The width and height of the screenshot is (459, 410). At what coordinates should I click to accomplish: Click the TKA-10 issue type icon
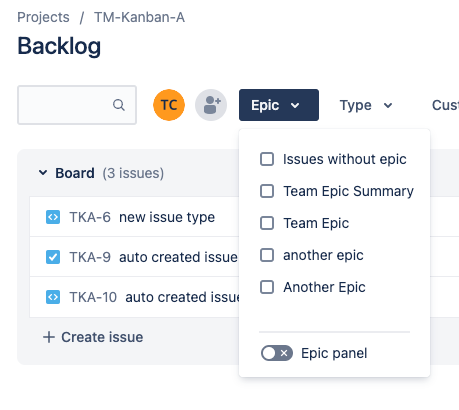[53, 297]
